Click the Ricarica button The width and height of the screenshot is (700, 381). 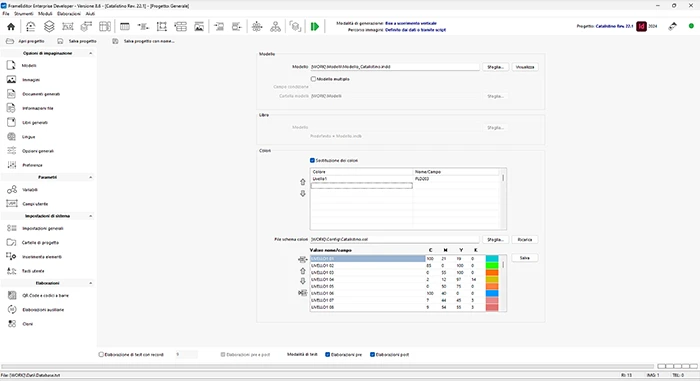525,240
